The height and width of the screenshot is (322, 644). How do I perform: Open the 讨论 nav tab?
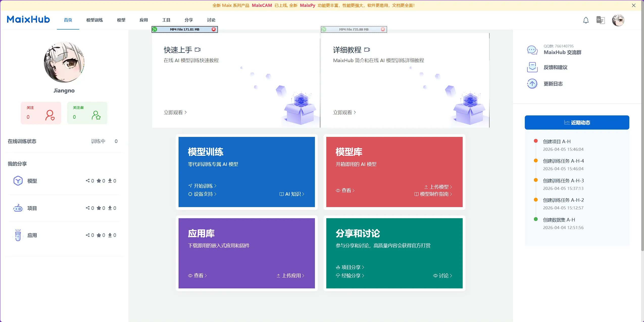pyautogui.click(x=211, y=20)
